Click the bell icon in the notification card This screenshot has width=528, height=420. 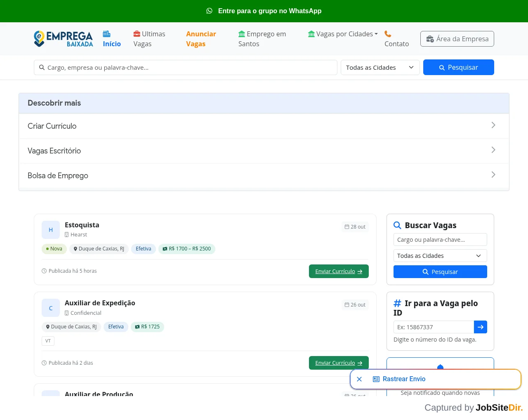click(440, 367)
